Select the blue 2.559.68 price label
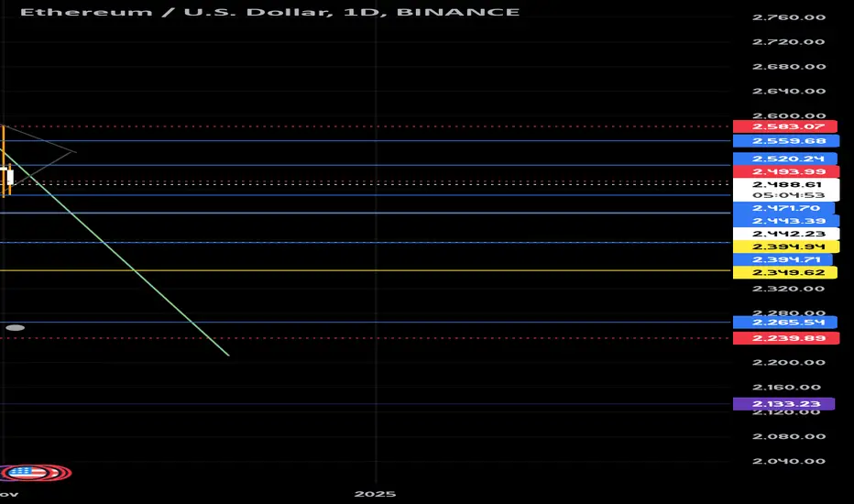The width and height of the screenshot is (854, 504). tap(786, 141)
